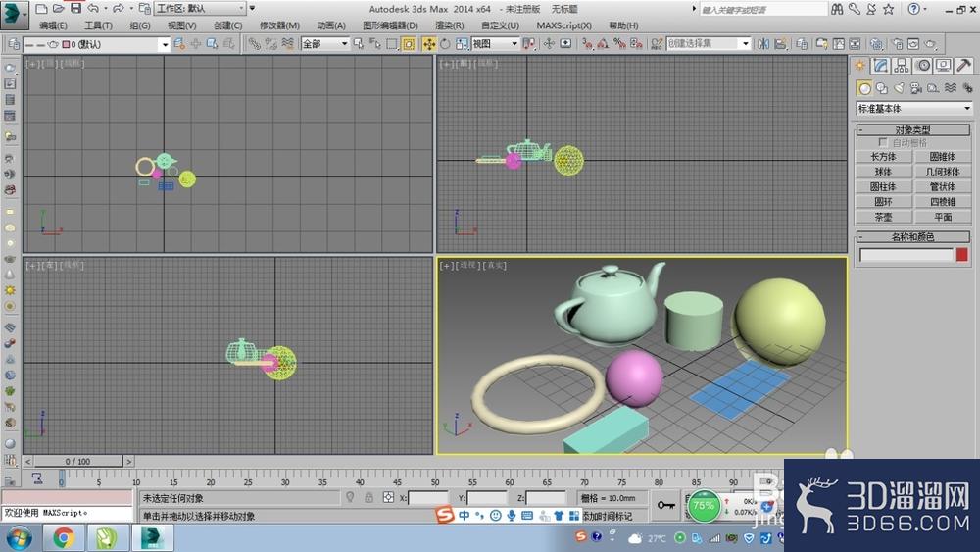Open Select by Name list tool
Viewport: 980px width, 552px height.
[x=375, y=44]
